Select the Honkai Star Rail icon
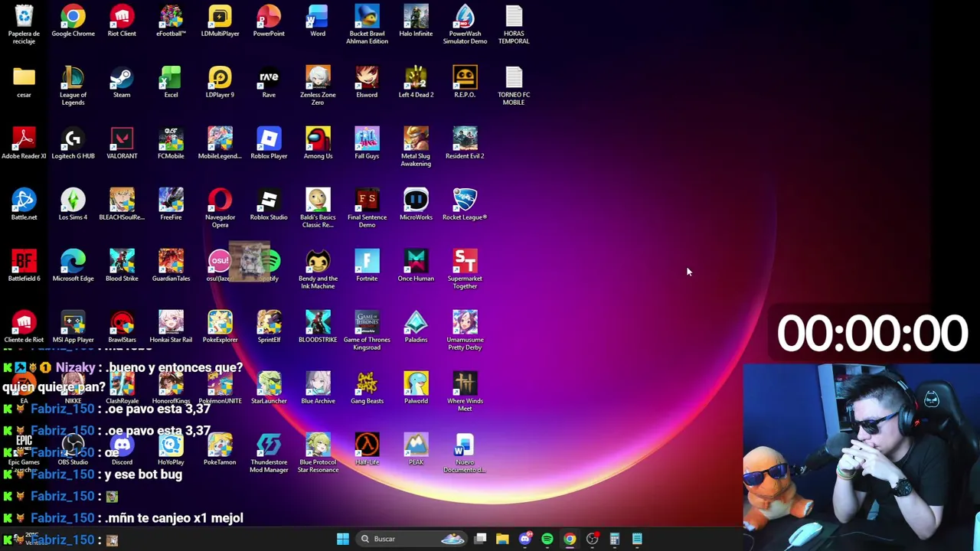Viewport: 980px width, 551px height. click(171, 328)
